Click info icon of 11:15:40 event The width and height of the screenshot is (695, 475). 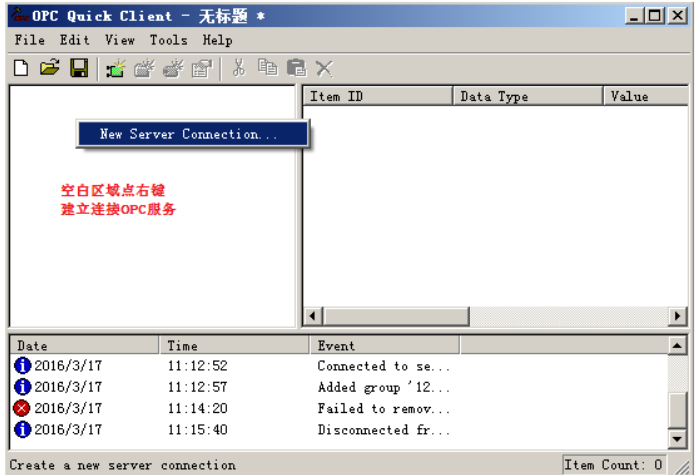tap(23, 429)
